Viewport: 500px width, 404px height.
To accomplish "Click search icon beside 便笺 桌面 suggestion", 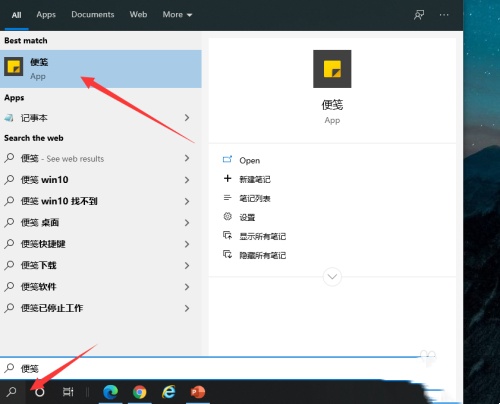I will (x=9, y=222).
